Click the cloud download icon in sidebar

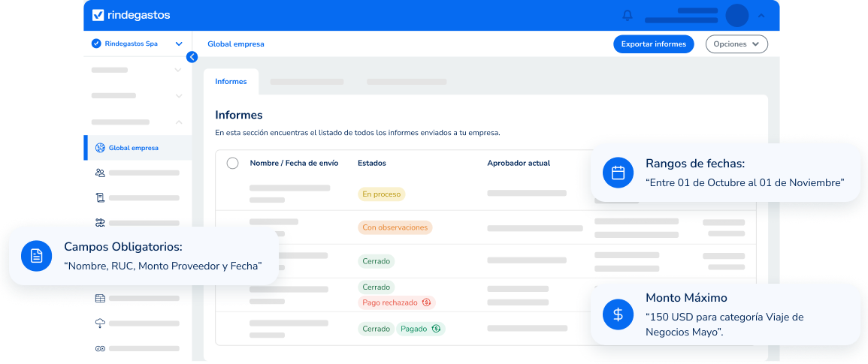[100, 323]
